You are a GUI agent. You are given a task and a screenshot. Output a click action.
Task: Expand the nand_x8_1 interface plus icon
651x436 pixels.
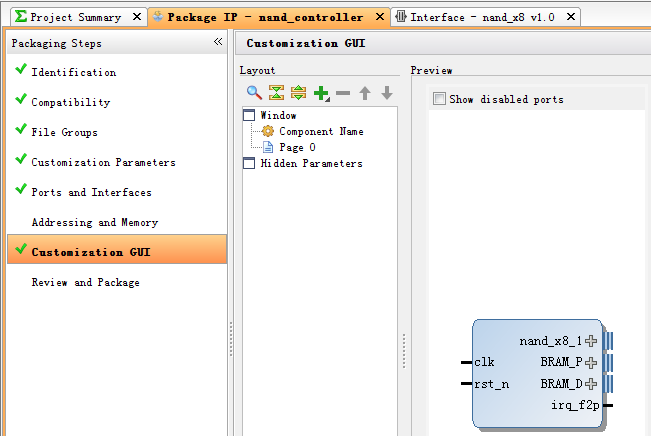591,341
